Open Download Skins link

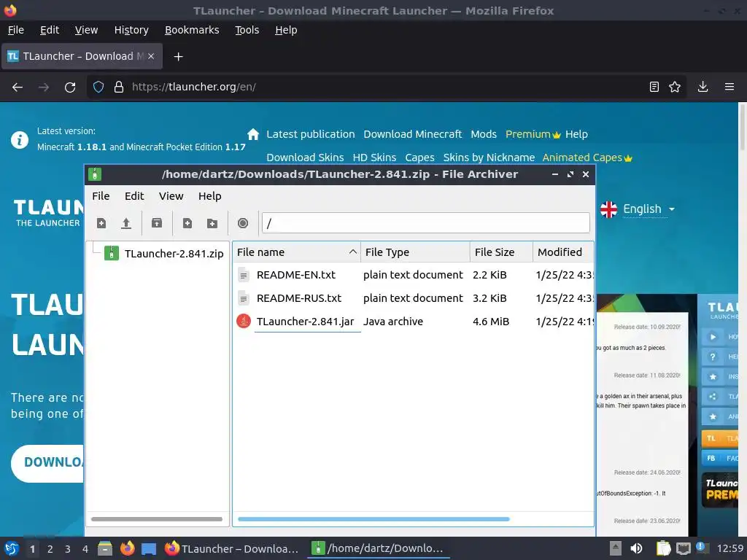tap(305, 157)
